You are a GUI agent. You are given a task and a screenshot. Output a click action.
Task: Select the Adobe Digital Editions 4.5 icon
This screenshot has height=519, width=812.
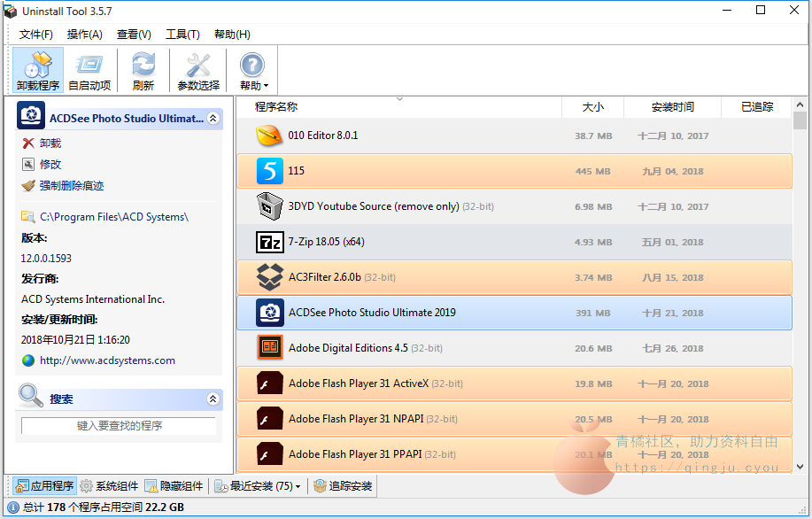coord(270,347)
